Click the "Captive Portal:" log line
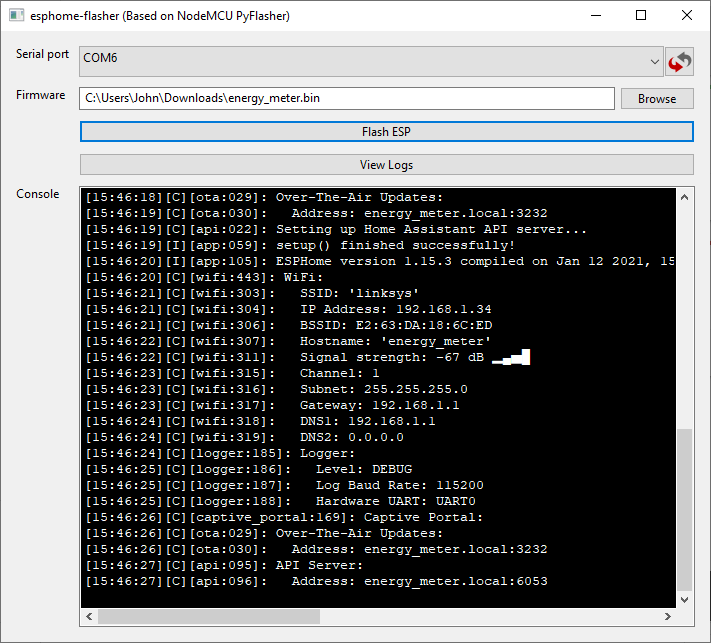This screenshot has height=643, width=711. tap(284, 517)
